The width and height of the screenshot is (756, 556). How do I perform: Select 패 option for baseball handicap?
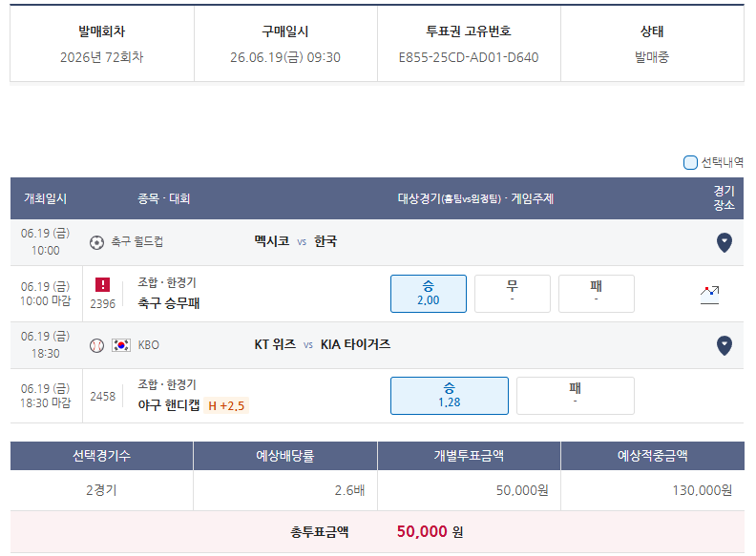576,396
